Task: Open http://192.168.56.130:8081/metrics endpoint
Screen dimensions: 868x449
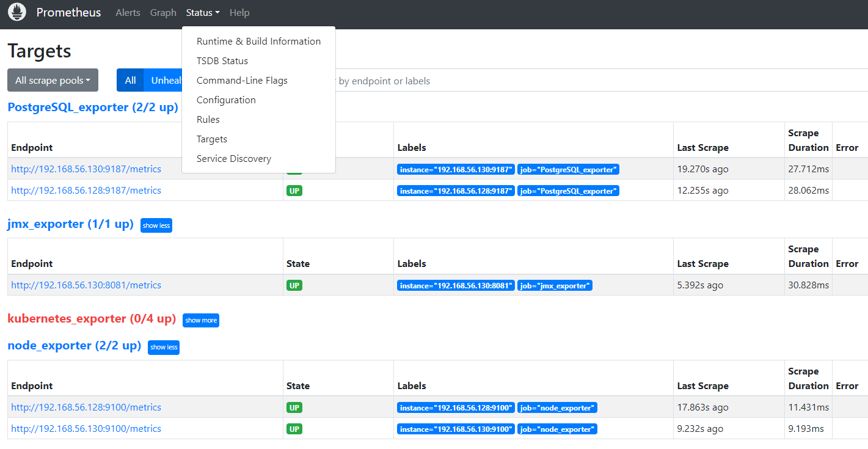Action: pyautogui.click(x=86, y=285)
